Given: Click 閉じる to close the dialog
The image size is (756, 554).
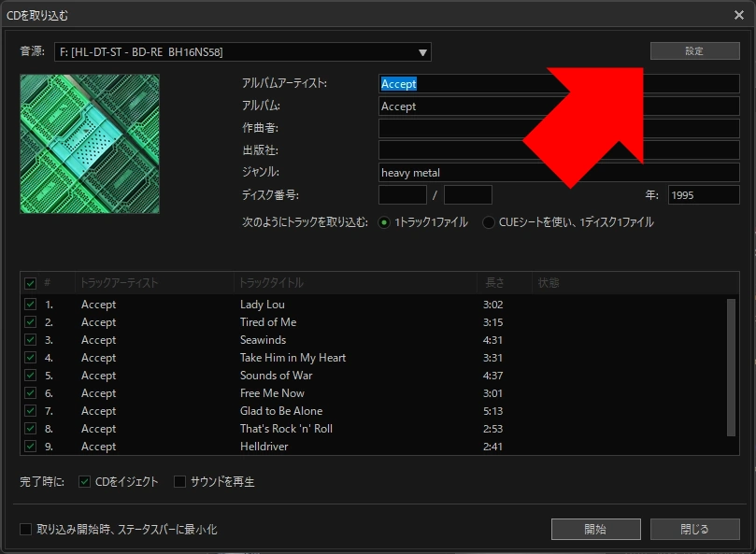Looking at the screenshot, I should pos(693,529).
